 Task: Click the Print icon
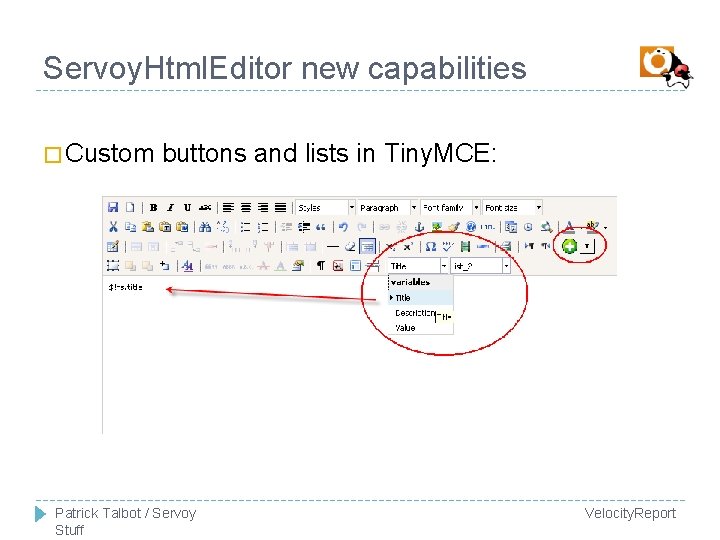tap(506, 247)
